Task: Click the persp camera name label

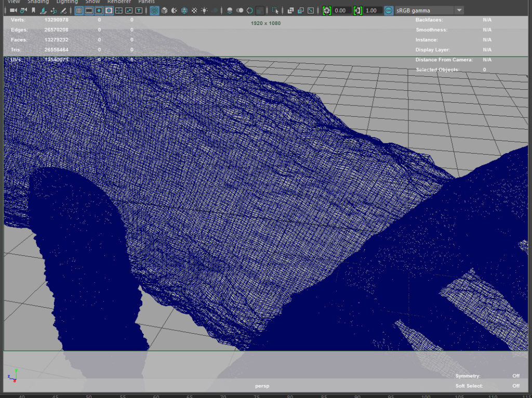Action: click(x=262, y=386)
